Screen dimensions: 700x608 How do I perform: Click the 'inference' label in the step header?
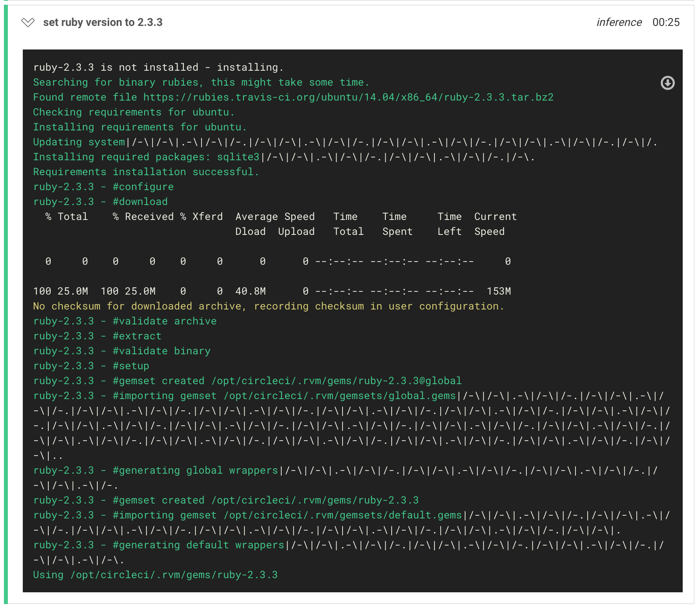pyautogui.click(x=619, y=22)
